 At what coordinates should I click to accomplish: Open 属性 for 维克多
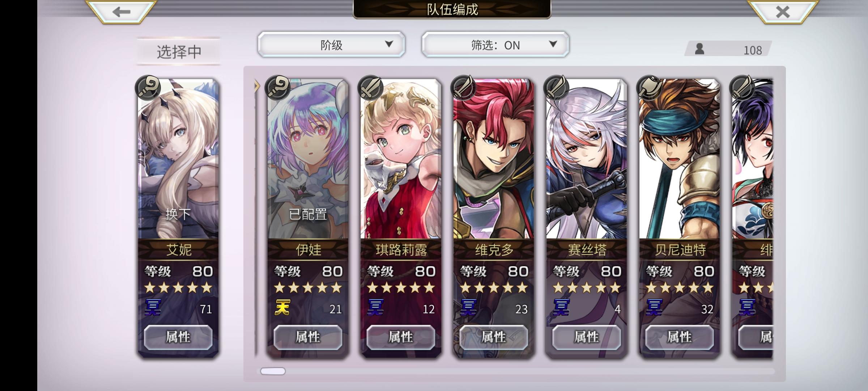494,337
